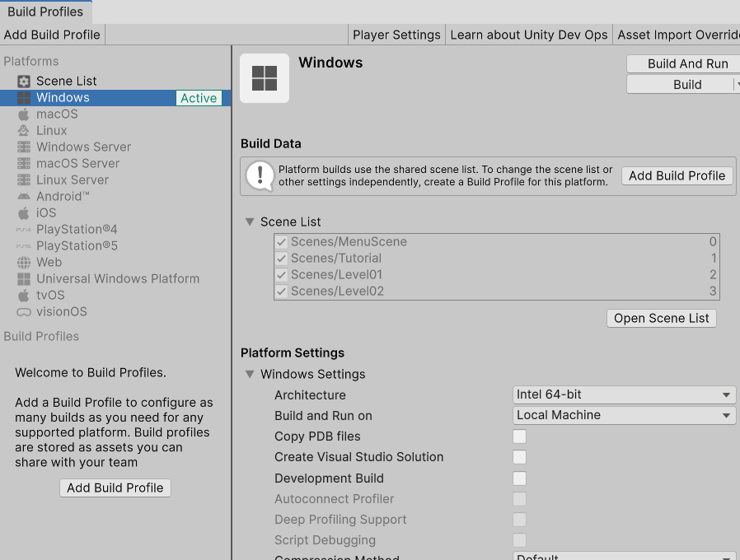Open Player Settings from the toolbar
The width and height of the screenshot is (740, 560).
coord(396,35)
